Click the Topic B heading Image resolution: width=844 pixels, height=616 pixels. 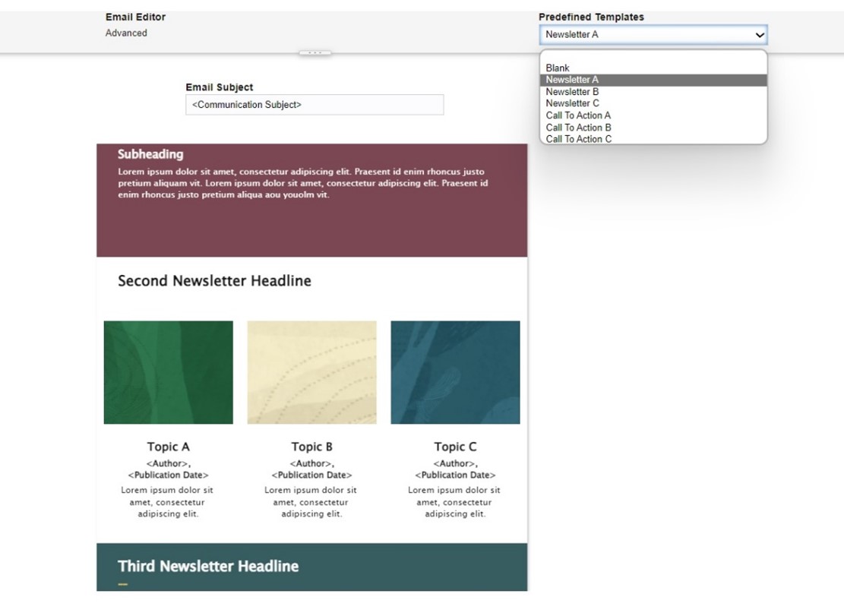[x=311, y=447]
